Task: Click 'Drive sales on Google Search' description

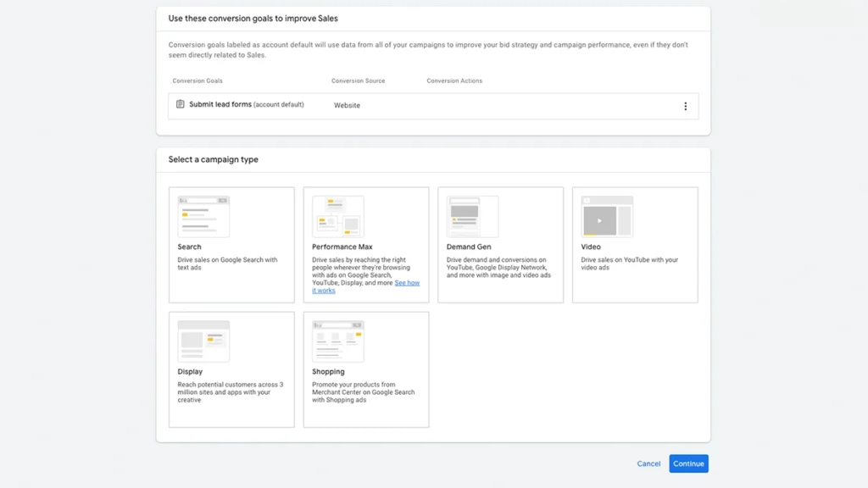Action: [227, 263]
